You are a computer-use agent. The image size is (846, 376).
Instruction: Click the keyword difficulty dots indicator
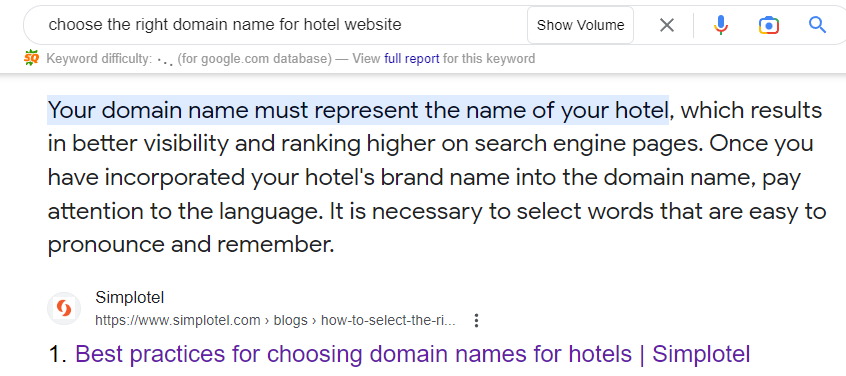165,59
